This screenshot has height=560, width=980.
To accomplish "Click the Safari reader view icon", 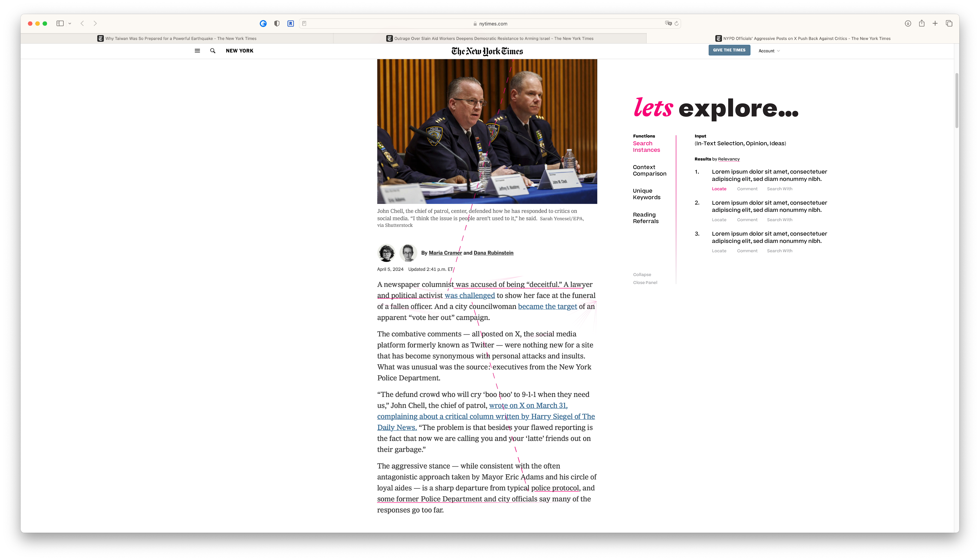I will (304, 23).
